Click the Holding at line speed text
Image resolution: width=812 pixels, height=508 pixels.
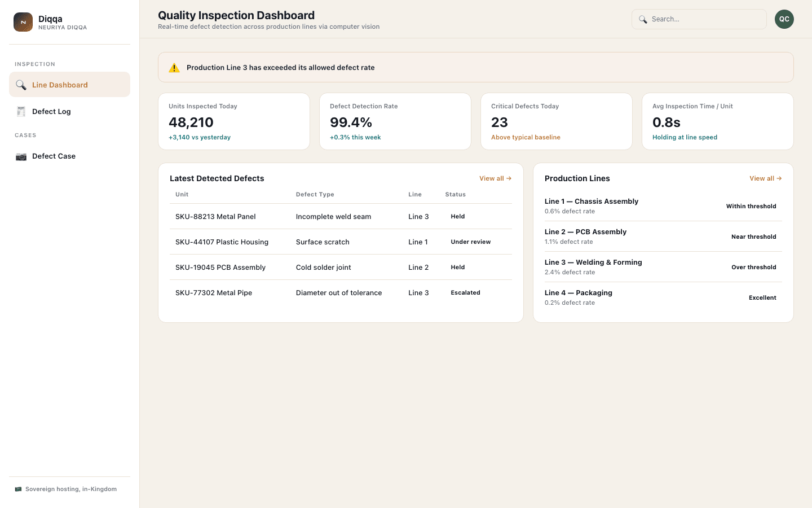pos(685,138)
